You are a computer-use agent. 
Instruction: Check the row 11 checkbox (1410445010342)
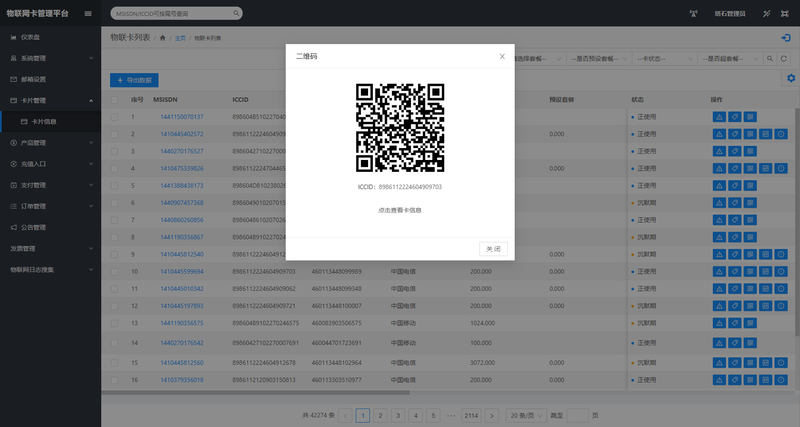tap(114, 289)
